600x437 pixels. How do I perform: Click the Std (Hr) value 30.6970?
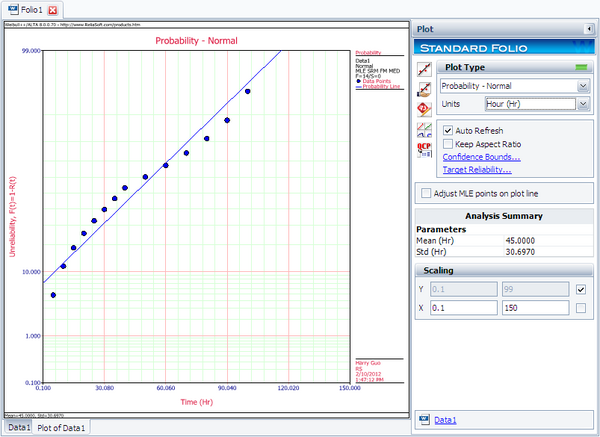point(520,252)
